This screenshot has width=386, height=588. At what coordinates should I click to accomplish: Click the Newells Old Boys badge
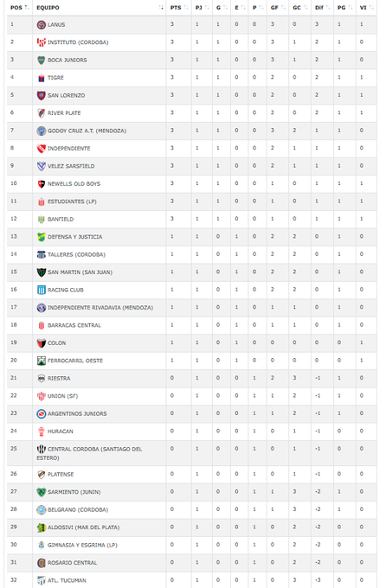42,183
